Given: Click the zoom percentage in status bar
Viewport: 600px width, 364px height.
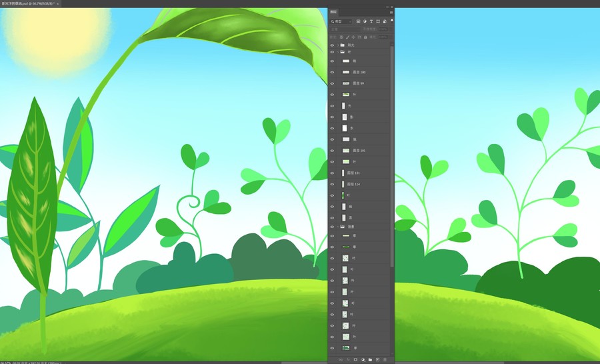Looking at the screenshot, I should point(5,363).
